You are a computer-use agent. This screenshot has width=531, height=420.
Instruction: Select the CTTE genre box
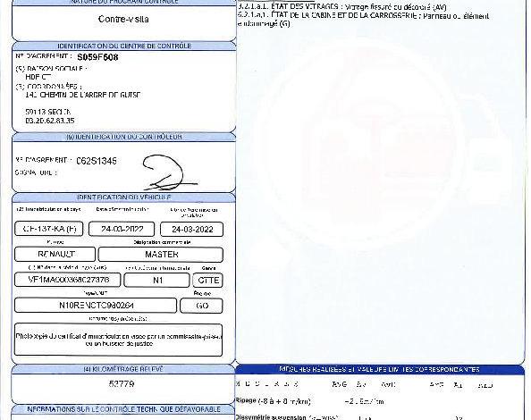208,281
